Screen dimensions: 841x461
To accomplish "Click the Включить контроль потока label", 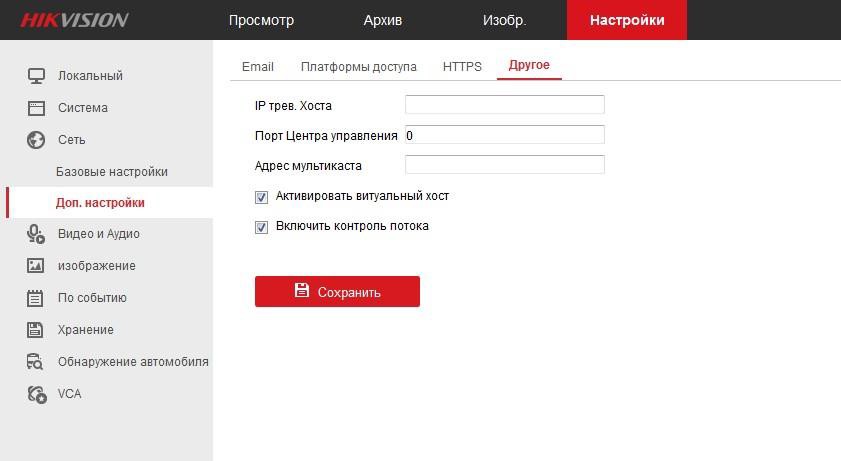I will 352,226.
